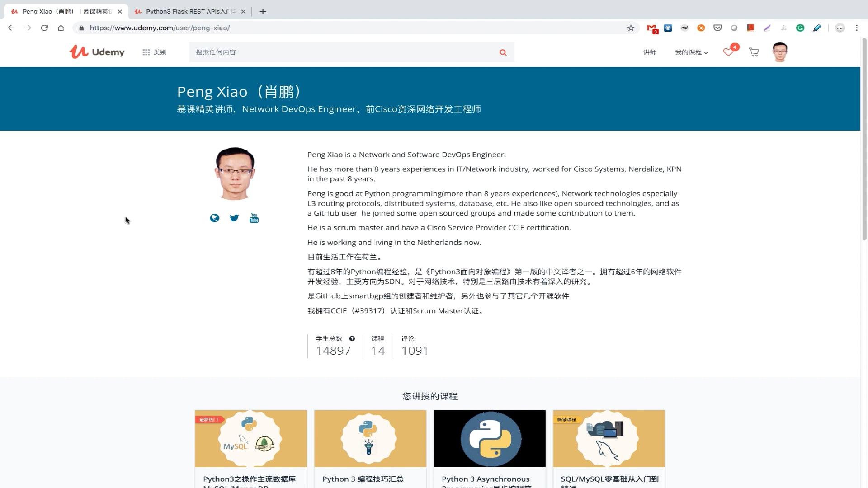Reload the current page

pyautogui.click(x=44, y=28)
